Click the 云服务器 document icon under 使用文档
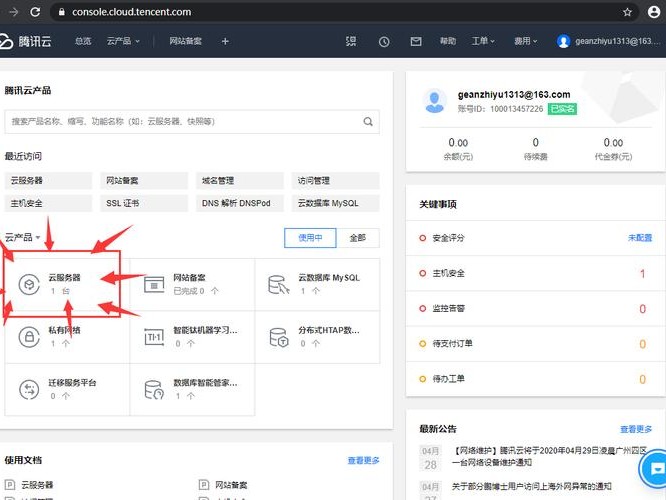666x500 pixels. (x=10, y=485)
